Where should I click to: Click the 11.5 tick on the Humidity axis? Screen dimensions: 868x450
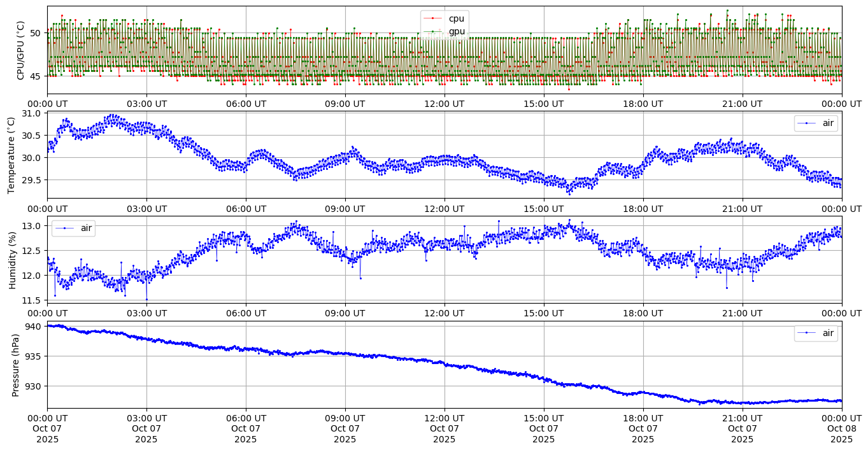coord(31,300)
